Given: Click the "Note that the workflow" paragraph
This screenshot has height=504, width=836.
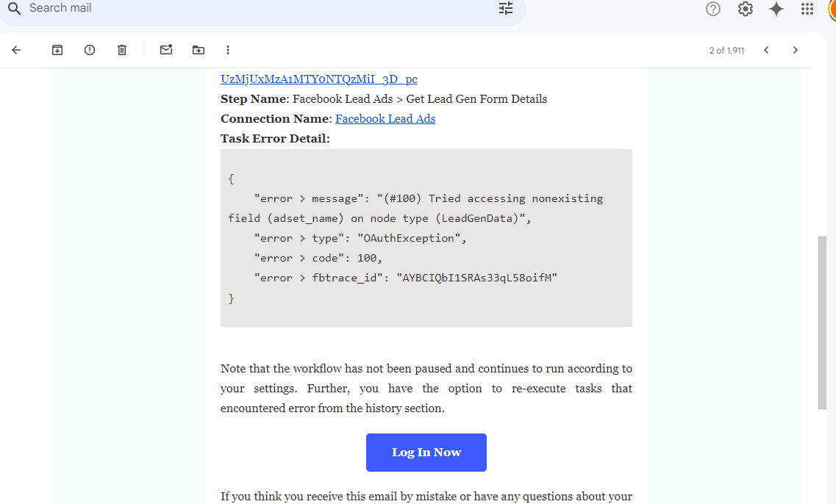Looking at the screenshot, I should pos(426,389).
